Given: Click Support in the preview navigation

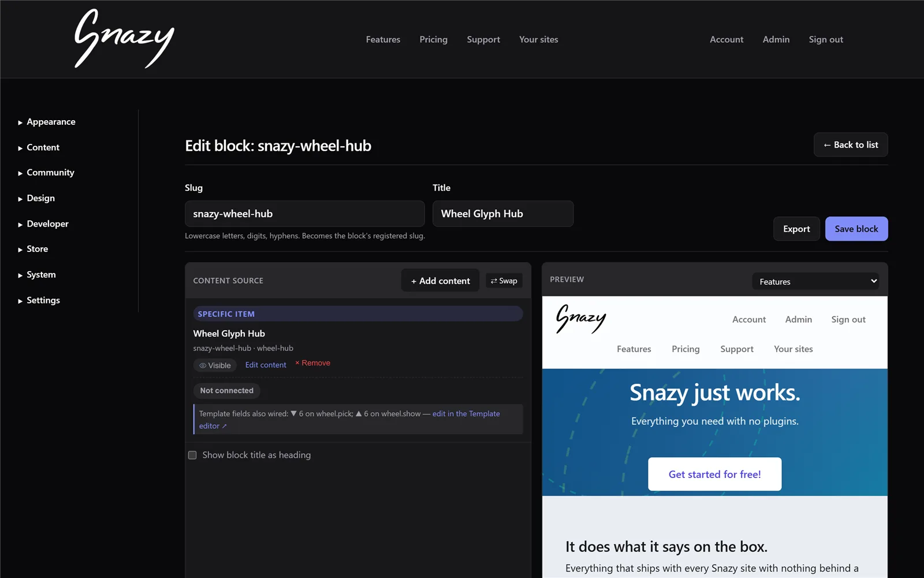Looking at the screenshot, I should click(737, 349).
